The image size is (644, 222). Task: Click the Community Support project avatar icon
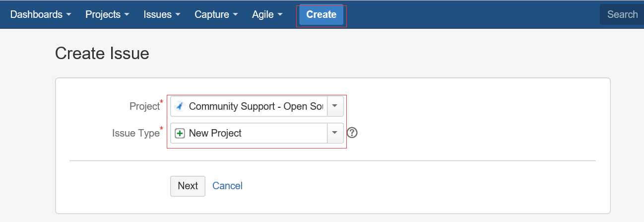(x=180, y=106)
